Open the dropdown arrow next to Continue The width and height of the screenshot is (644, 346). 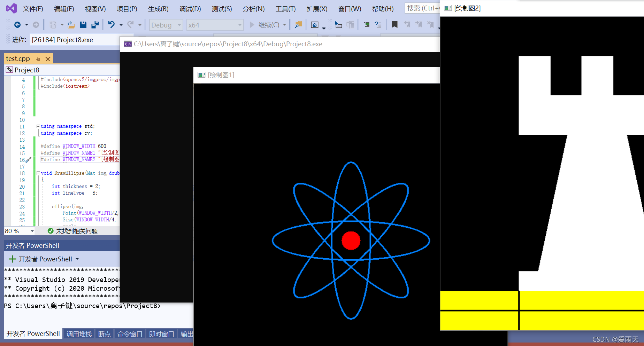pos(285,25)
